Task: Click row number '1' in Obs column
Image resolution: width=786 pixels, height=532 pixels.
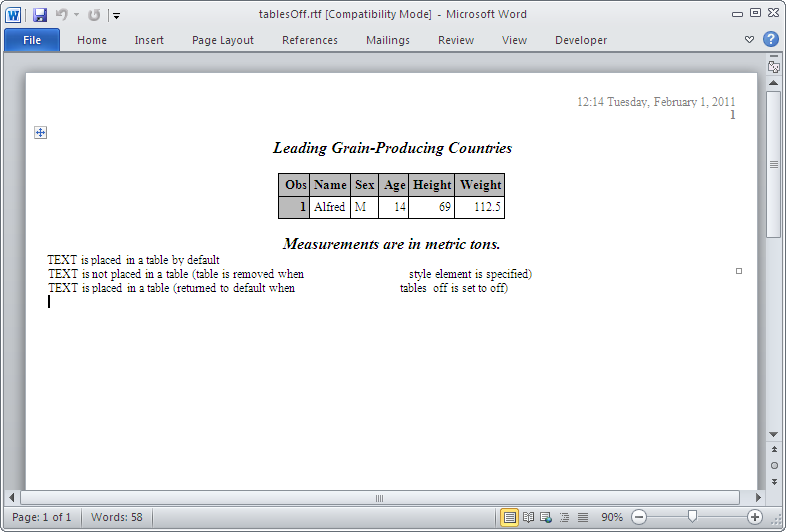Action: pyautogui.click(x=294, y=207)
